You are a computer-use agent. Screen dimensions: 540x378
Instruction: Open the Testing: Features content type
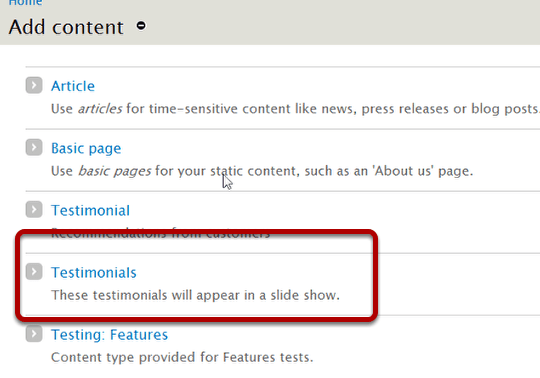click(x=110, y=335)
